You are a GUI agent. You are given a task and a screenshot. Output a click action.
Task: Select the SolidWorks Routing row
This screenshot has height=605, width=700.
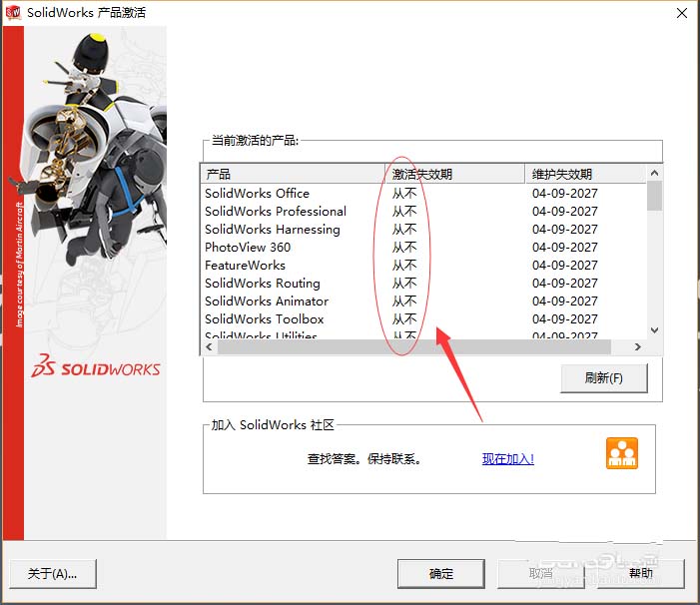(x=423, y=284)
